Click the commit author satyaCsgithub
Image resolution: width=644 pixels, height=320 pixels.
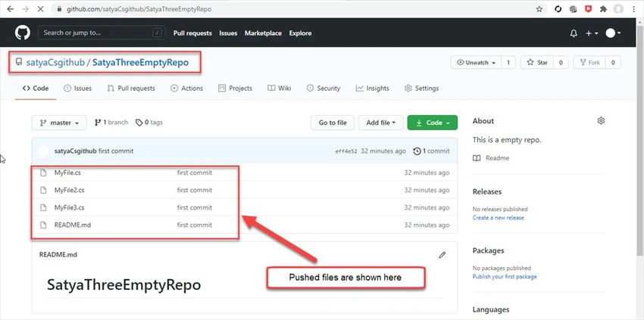pyautogui.click(x=75, y=151)
